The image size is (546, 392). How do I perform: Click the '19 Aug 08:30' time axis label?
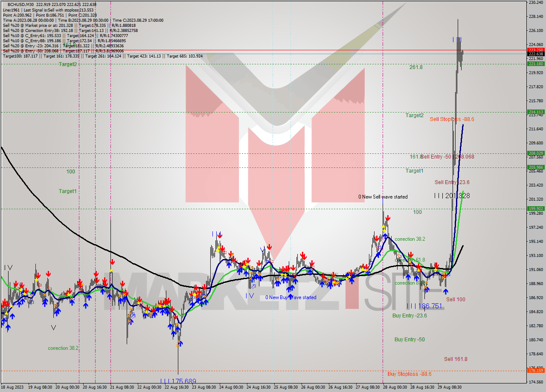click(x=40, y=387)
